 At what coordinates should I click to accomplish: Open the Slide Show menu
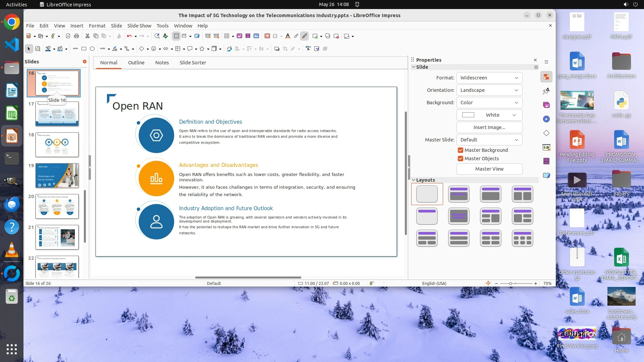[x=139, y=26]
